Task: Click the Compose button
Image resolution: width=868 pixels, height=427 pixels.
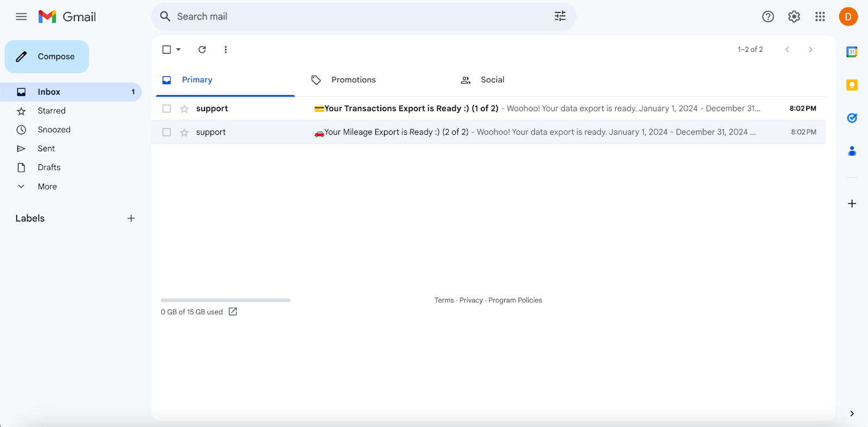Action: pyautogui.click(x=47, y=56)
